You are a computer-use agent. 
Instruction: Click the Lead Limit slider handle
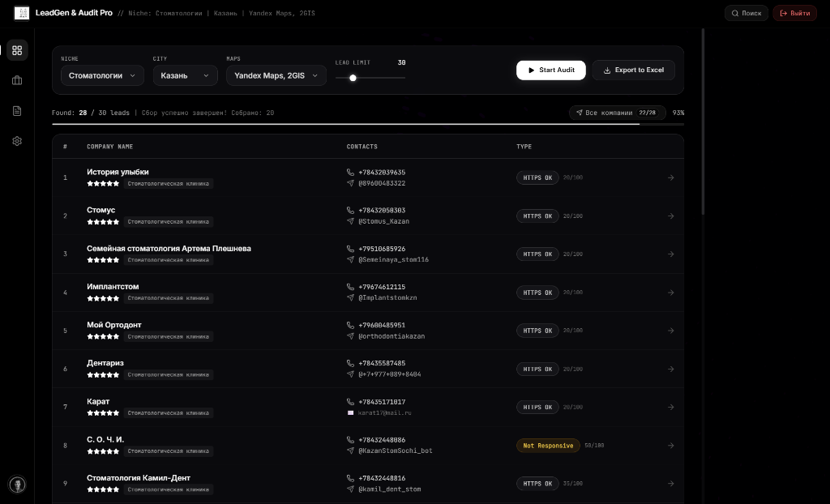pos(353,78)
